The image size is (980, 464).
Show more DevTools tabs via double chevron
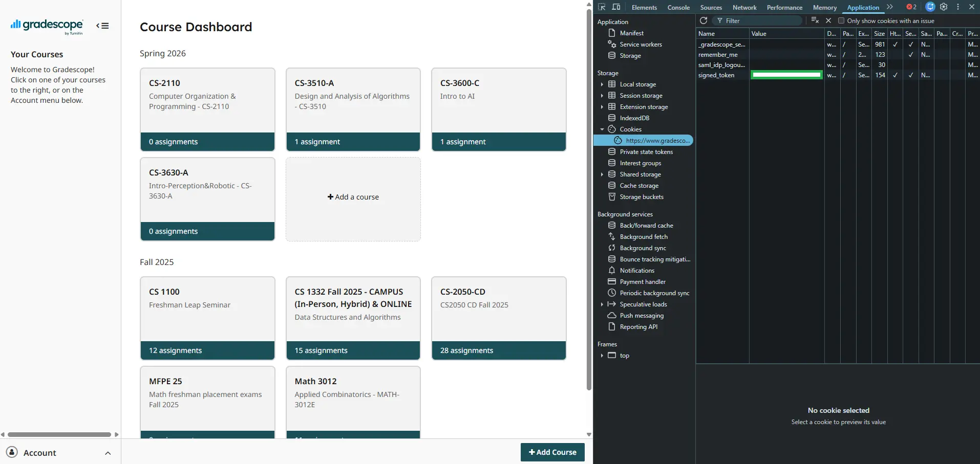click(890, 7)
